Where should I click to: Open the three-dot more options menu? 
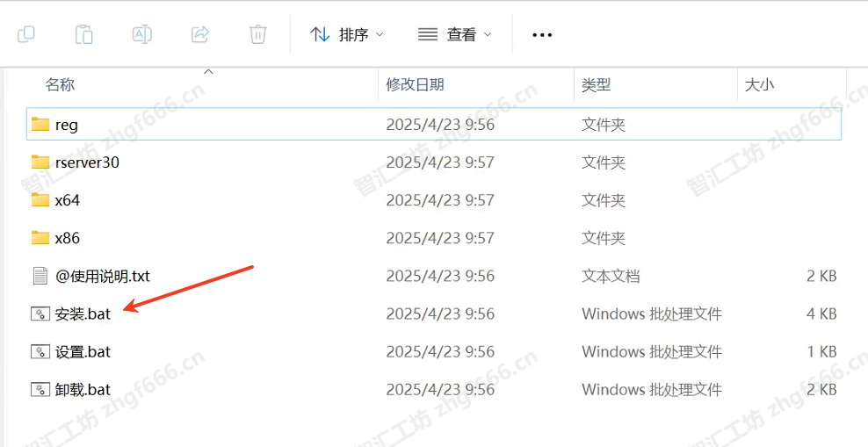(542, 35)
